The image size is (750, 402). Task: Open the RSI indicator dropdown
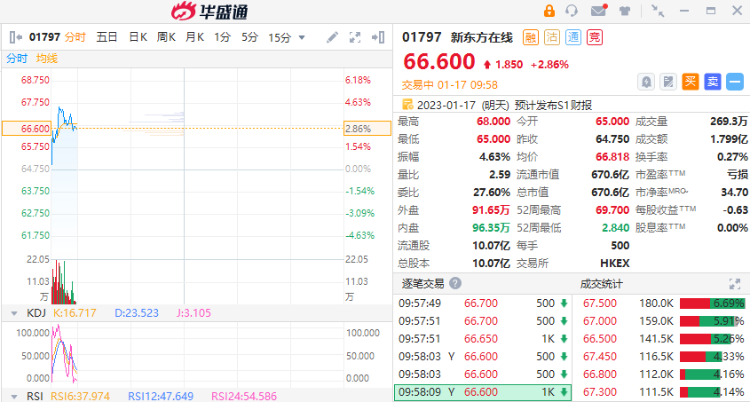pyautogui.click(x=14, y=396)
